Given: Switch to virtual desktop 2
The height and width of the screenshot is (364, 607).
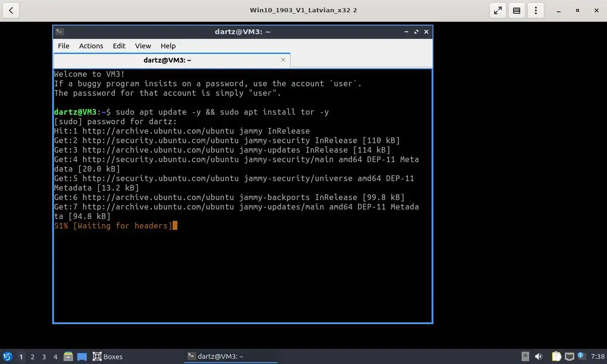Looking at the screenshot, I should click(32, 357).
